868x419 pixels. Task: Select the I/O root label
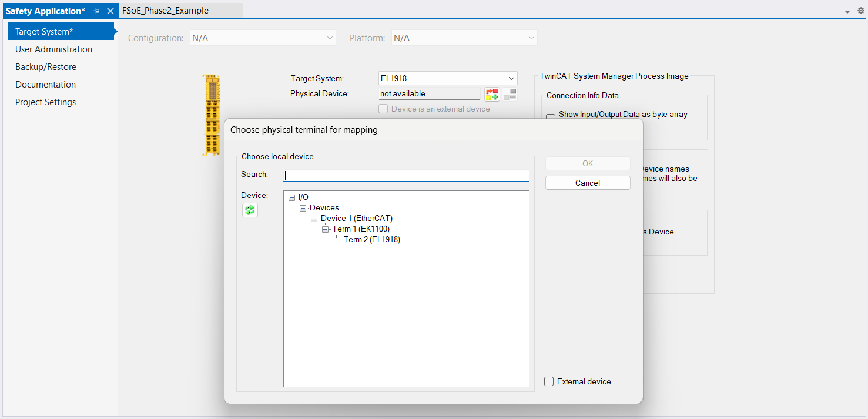(303, 197)
